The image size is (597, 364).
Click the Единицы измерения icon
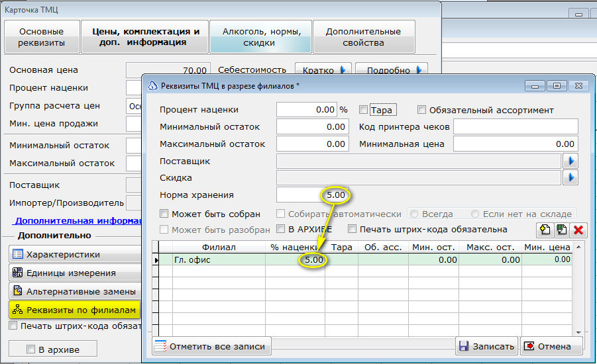pyautogui.click(x=17, y=272)
